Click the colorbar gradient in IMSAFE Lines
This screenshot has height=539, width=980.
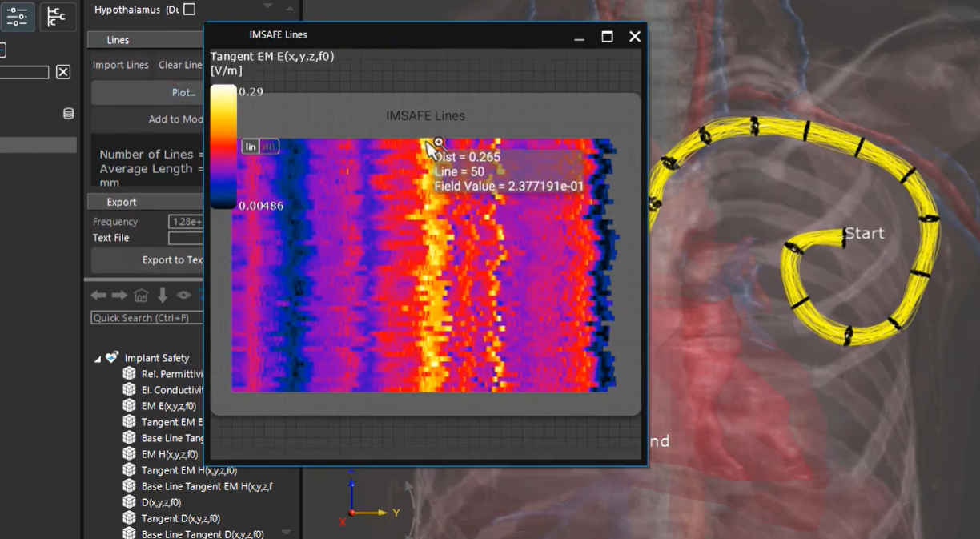point(223,147)
